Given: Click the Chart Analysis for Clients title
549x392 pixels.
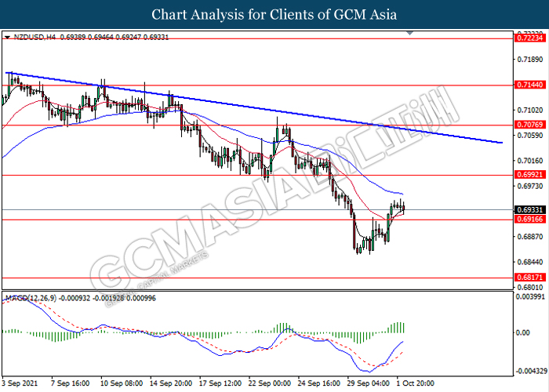Looking at the screenshot, I should pyautogui.click(x=274, y=14).
